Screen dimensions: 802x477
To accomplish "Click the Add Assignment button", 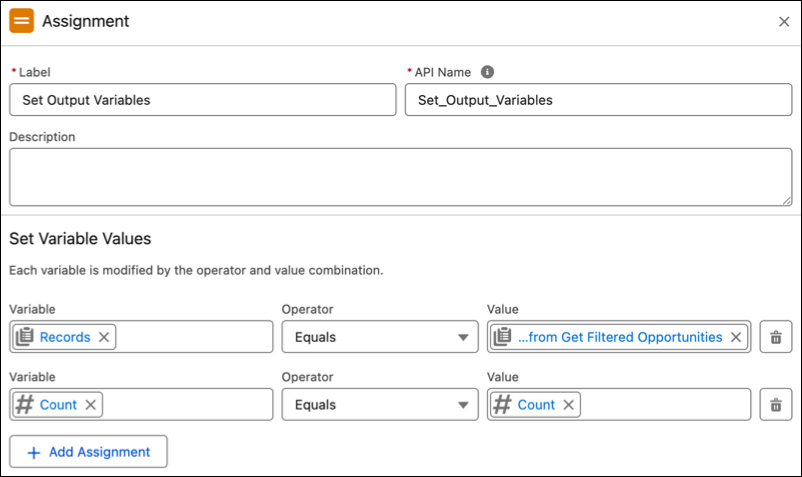I will 88,451.
